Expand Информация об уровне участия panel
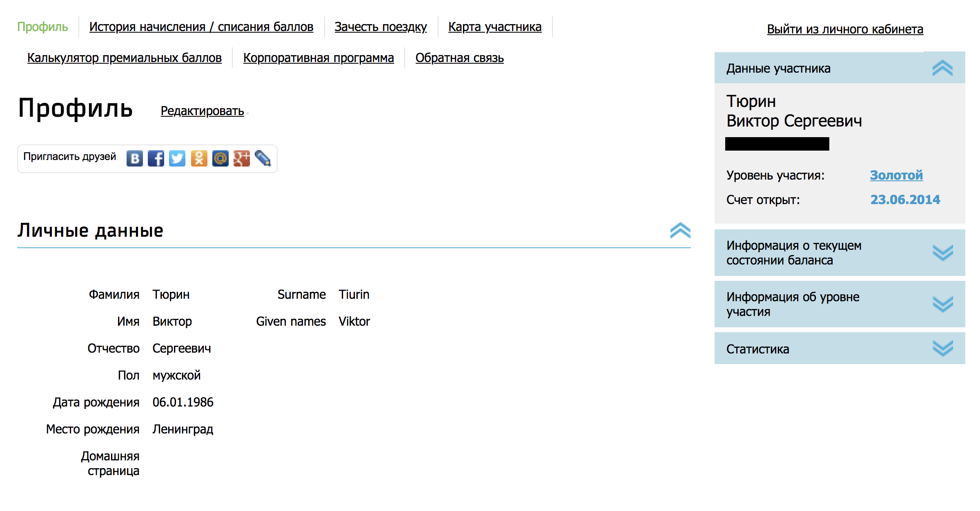The image size is (980, 511). tap(942, 304)
